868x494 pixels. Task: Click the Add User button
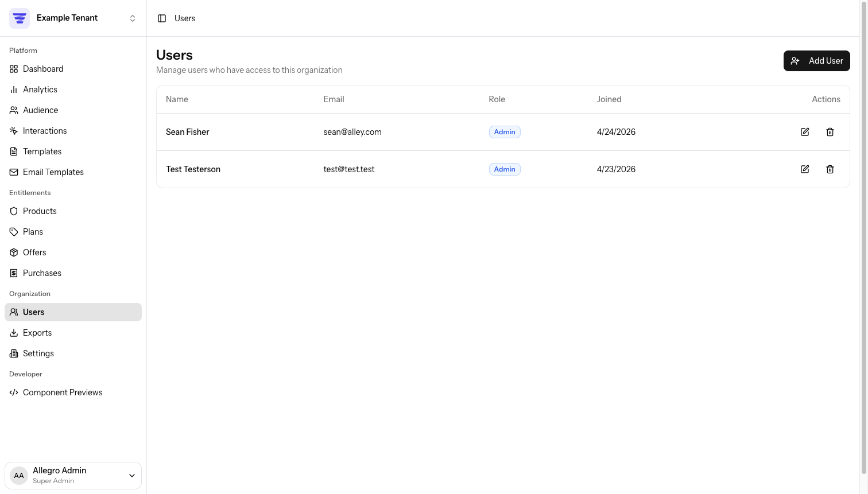[x=816, y=61]
